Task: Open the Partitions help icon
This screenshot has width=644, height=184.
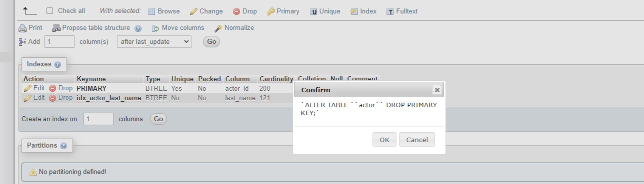Action: 63,146
